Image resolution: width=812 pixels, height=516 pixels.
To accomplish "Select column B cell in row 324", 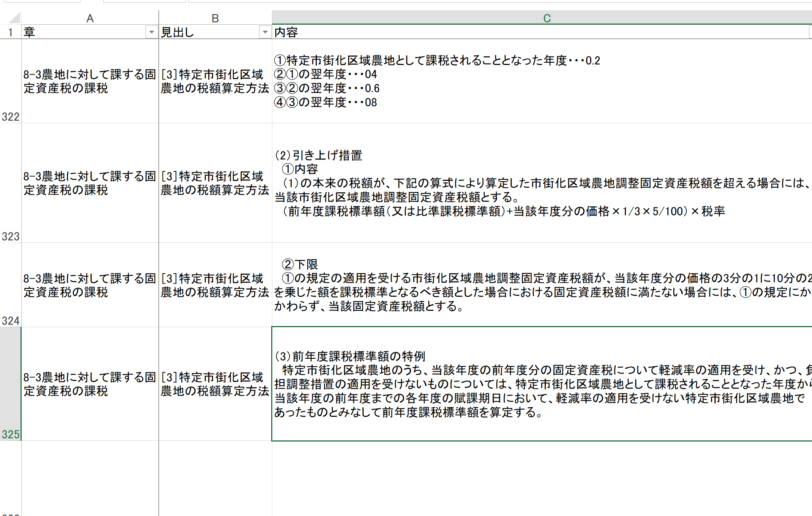I will [x=215, y=285].
